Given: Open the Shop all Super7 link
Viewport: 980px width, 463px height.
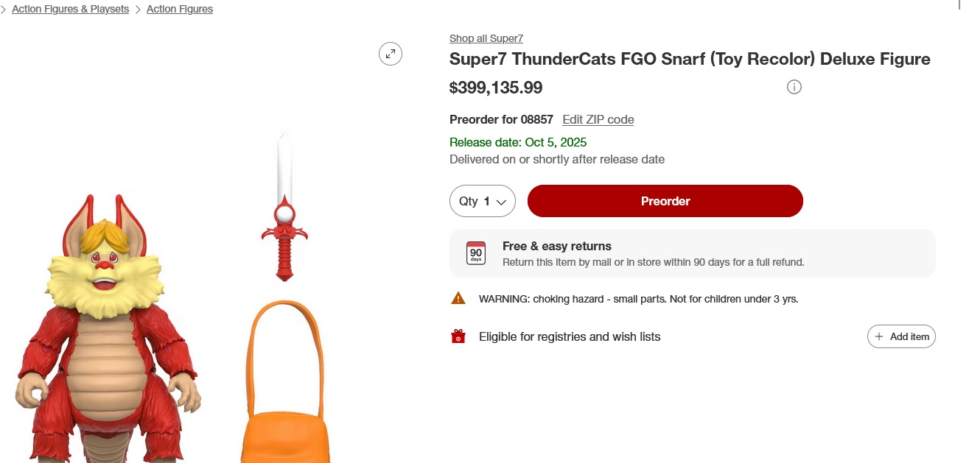Looking at the screenshot, I should (x=486, y=38).
